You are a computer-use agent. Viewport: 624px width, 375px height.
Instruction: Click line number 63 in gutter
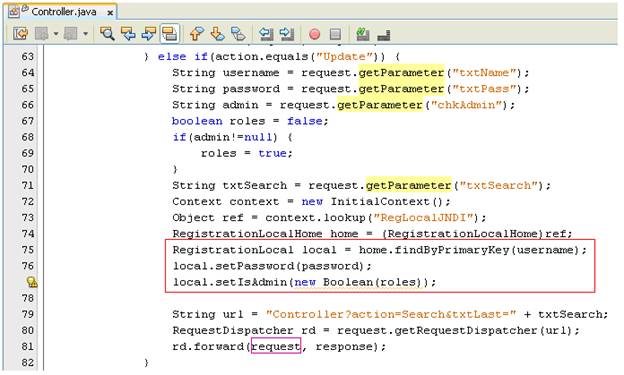coord(27,57)
